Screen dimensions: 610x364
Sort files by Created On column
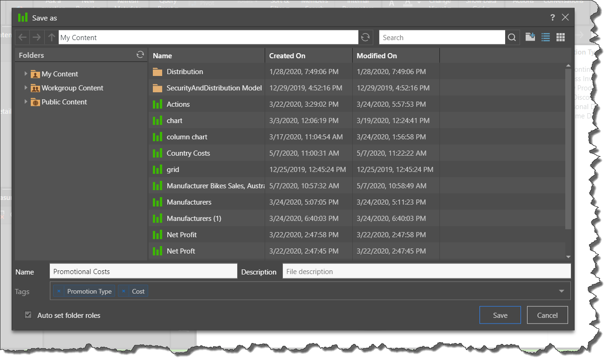(288, 55)
